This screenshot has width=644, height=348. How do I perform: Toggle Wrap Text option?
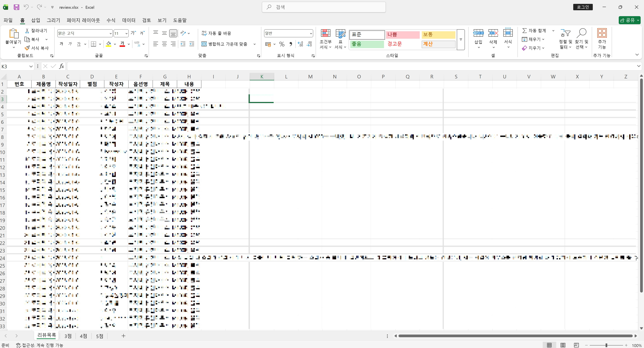(216, 33)
